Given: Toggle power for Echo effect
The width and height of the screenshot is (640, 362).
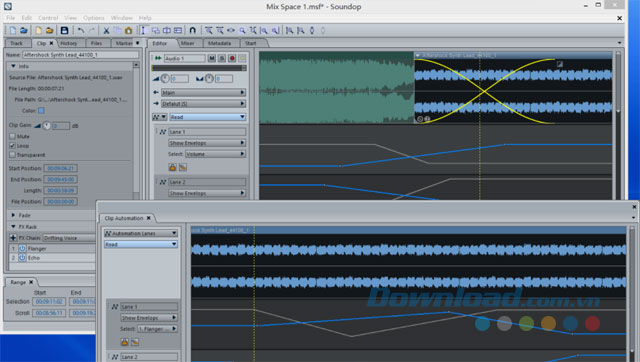Looking at the screenshot, I should click(x=22, y=258).
